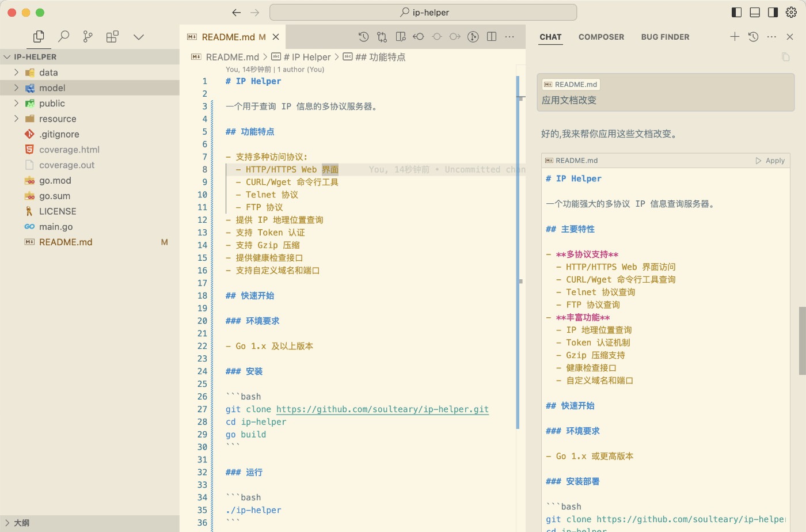This screenshot has height=532, width=806.
Task: Click '应用文档改变' user message text
Action: click(569, 100)
